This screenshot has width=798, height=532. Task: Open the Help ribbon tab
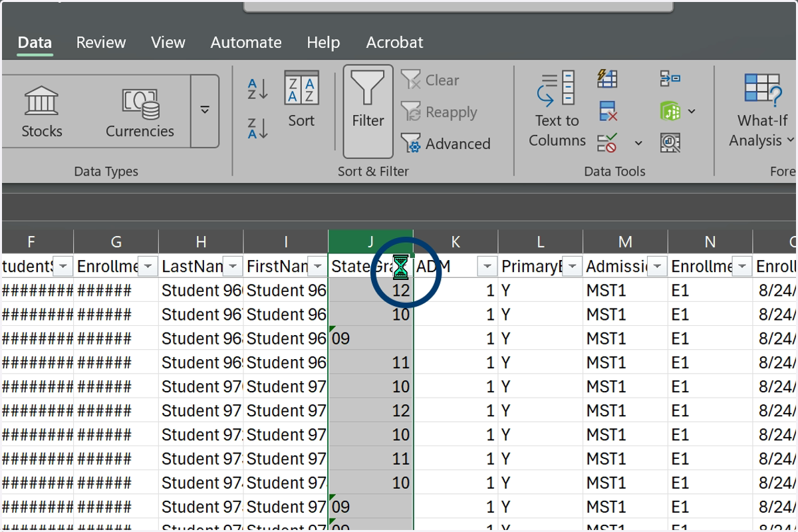(323, 43)
